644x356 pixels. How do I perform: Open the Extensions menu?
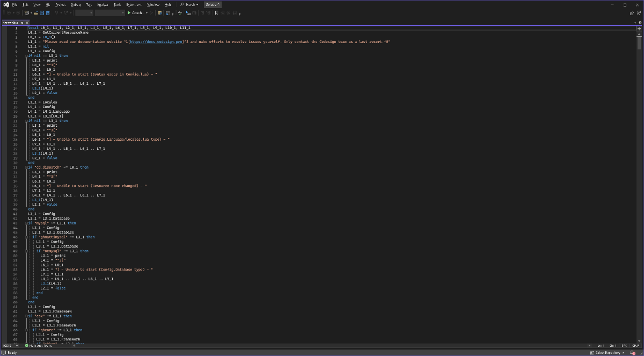(x=134, y=4)
